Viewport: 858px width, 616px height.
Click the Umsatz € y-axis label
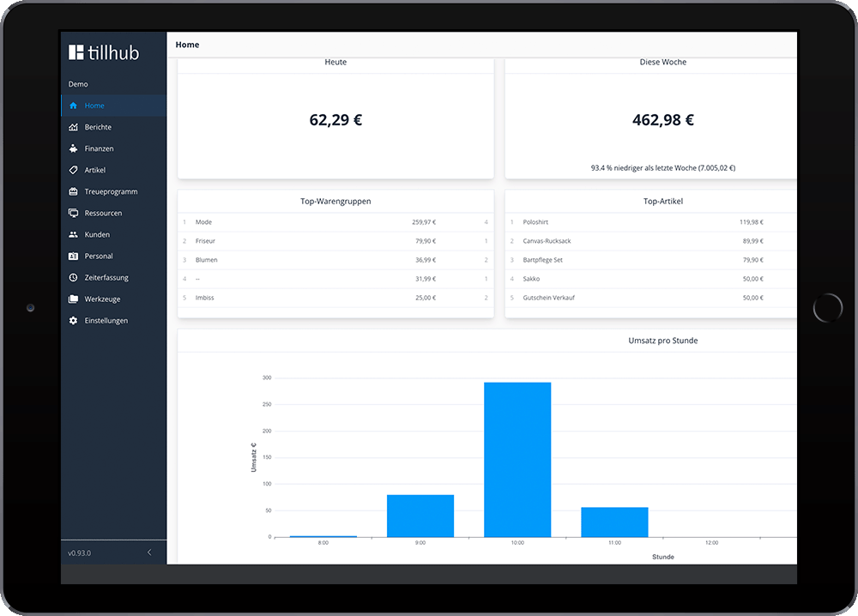tap(253, 457)
